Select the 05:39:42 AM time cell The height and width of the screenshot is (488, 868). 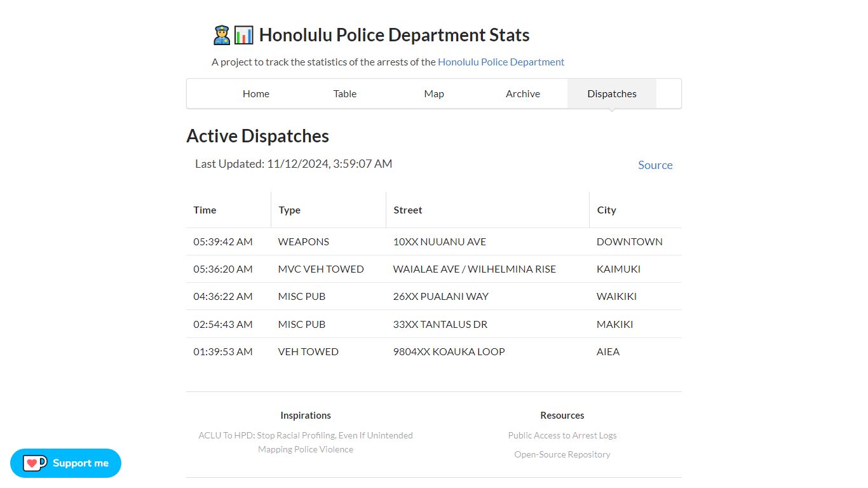pyautogui.click(x=229, y=241)
